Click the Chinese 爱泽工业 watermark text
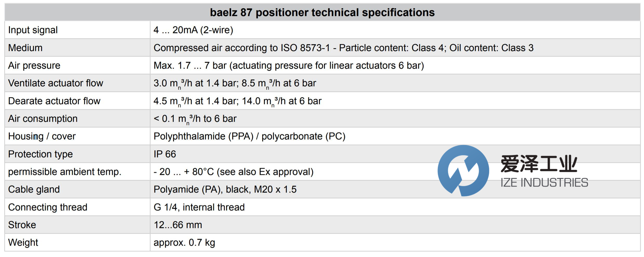Viewport: 644px width, 257px height. pos(539,164)
